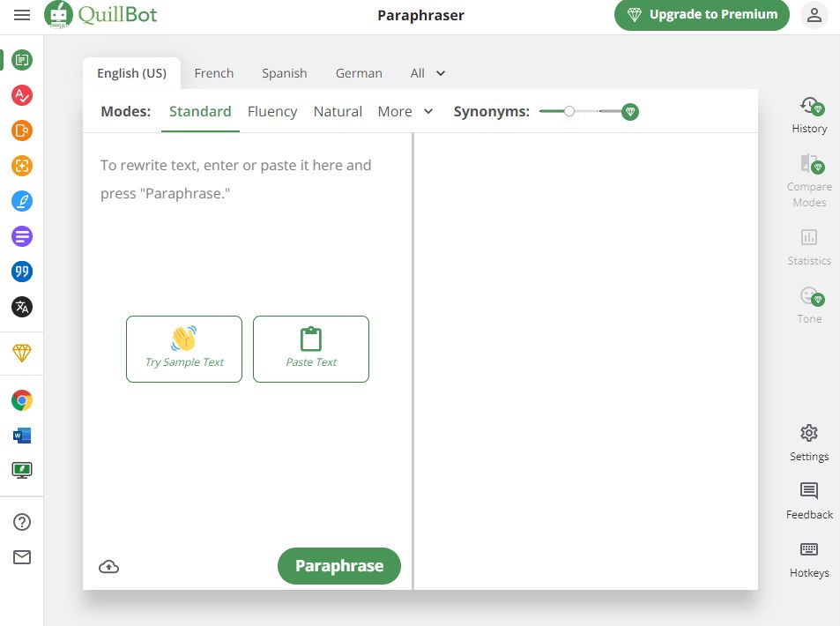Show the Hotkeys keyboard shortcuts
Image resolution: width=840 pixels, height=626 pixels.
click(809, 560)
